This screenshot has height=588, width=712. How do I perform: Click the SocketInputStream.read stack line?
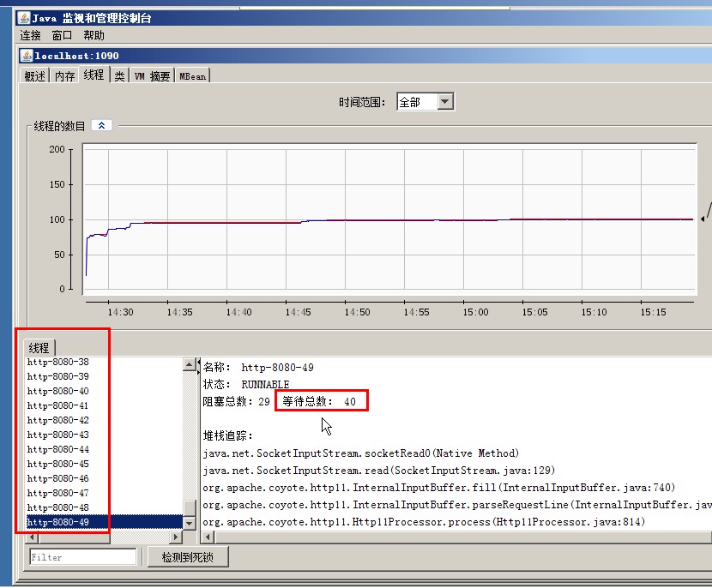(x=378, y=471)
